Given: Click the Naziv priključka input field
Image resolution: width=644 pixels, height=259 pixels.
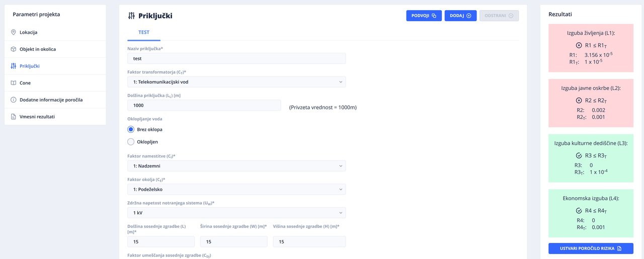Looking at the screenshot, I should pyautogui.click(x=236, y=58).
